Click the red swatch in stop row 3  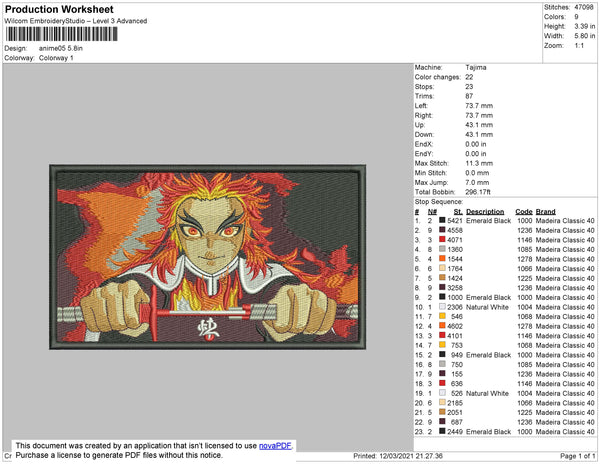point(442,240)
